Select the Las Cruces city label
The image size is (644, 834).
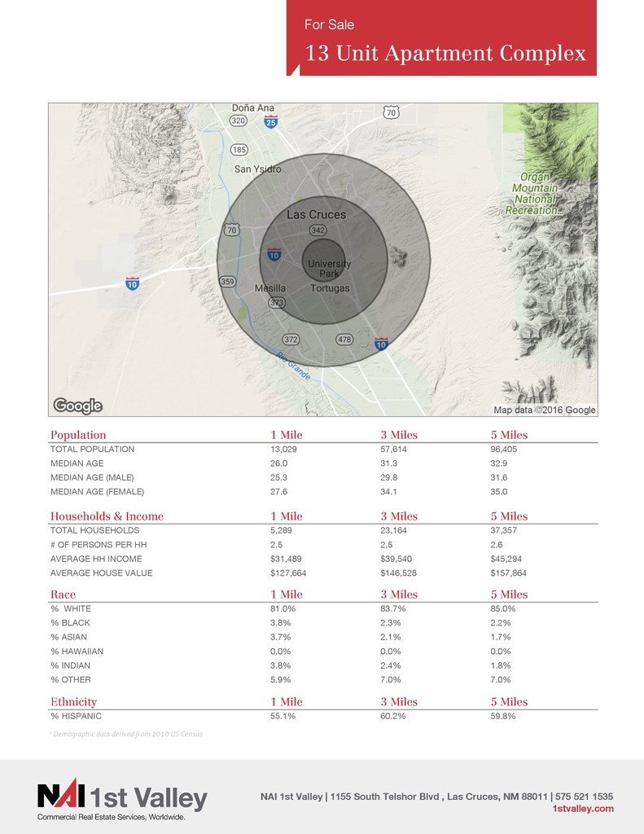316,215
